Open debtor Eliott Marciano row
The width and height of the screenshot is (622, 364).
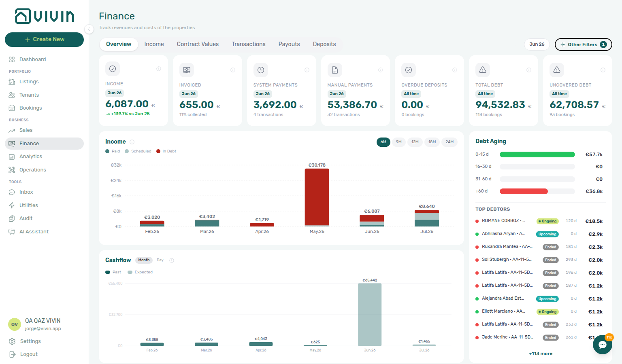(x=539, y=312)
